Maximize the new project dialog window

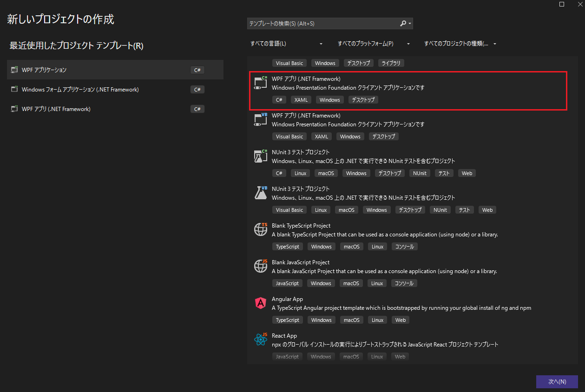click(562, 4)
